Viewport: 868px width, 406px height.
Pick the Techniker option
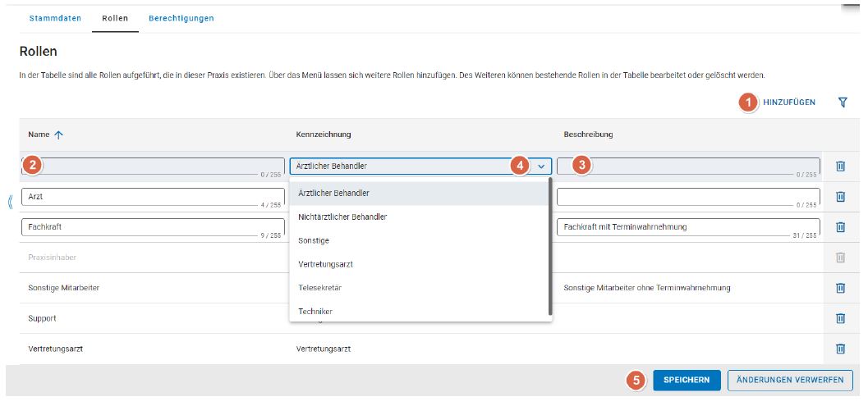tap(315, 312)
